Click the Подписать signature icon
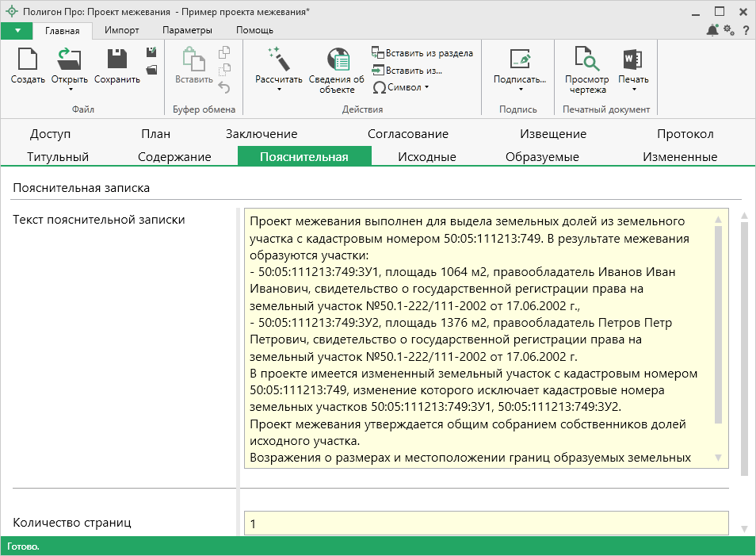This screenshot has width=756, height=556. [x=519, y=60]
